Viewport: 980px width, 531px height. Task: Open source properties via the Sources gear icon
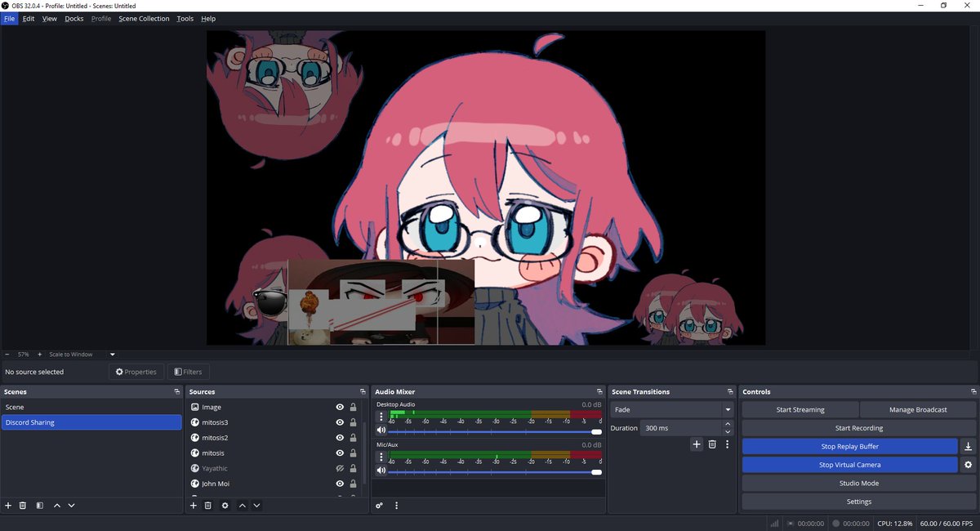(225, 506)
